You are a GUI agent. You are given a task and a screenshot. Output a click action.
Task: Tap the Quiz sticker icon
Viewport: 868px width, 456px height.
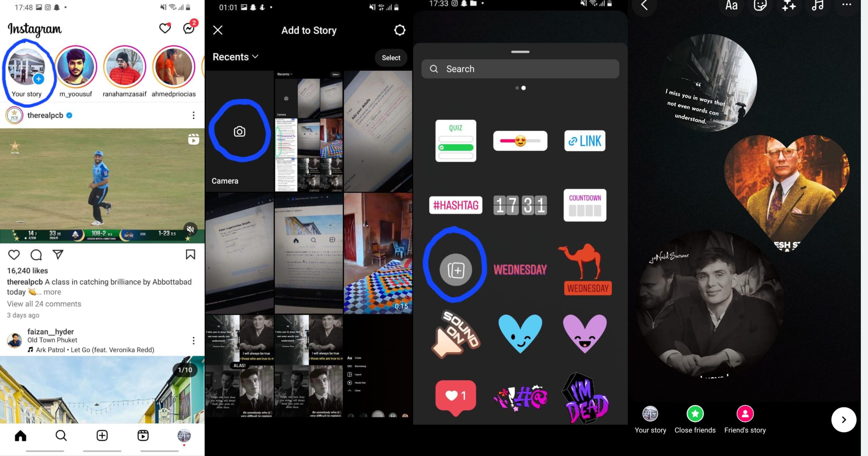click(x=455, y=140)
